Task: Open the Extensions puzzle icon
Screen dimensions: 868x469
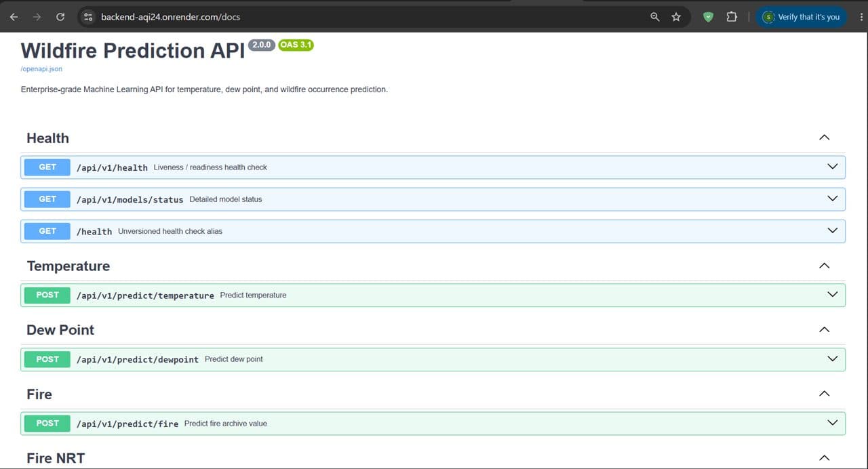Action: point(732,17)
